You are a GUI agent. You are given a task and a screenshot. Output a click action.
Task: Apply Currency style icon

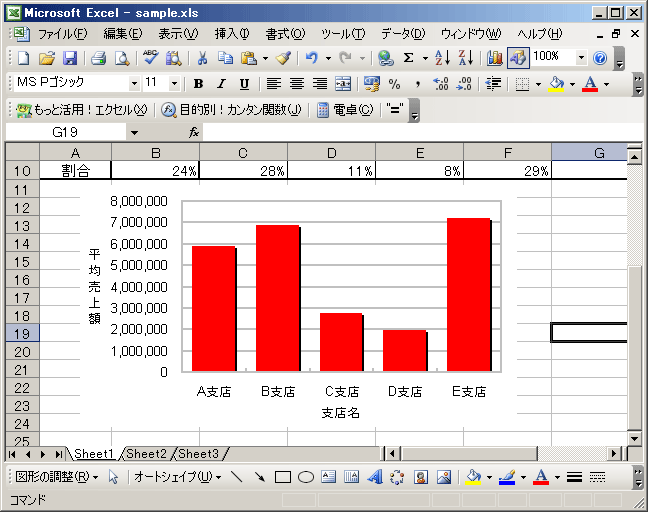(x=372, y=84)
